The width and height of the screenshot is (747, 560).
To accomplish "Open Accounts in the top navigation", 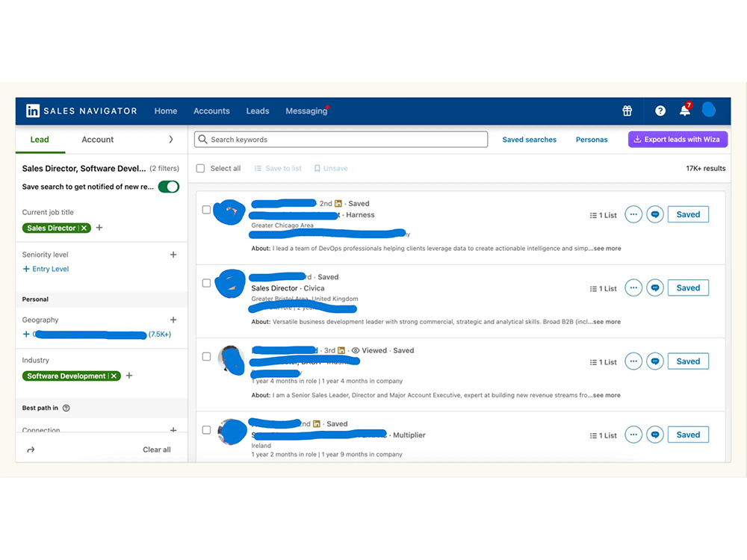I will coord(211,111).
